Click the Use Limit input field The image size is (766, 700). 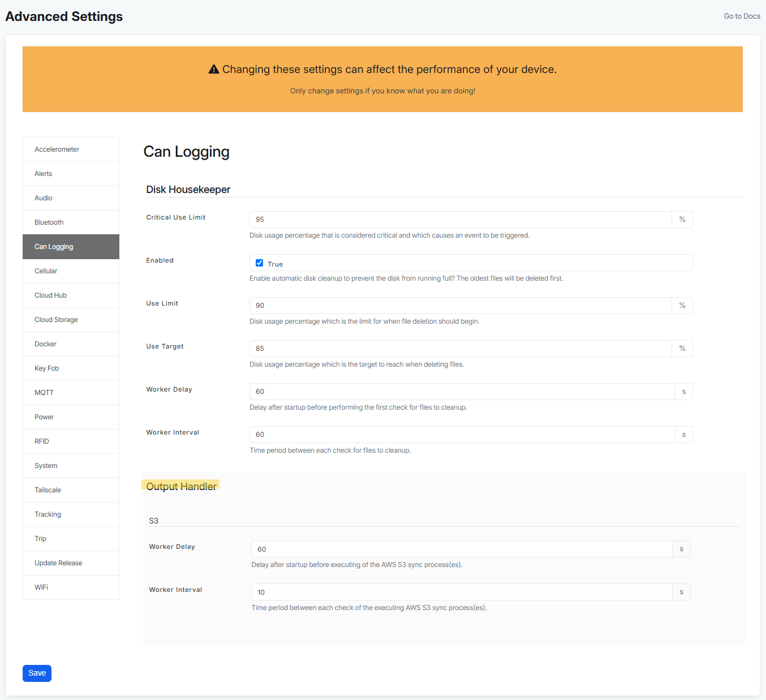pos(461,306)
